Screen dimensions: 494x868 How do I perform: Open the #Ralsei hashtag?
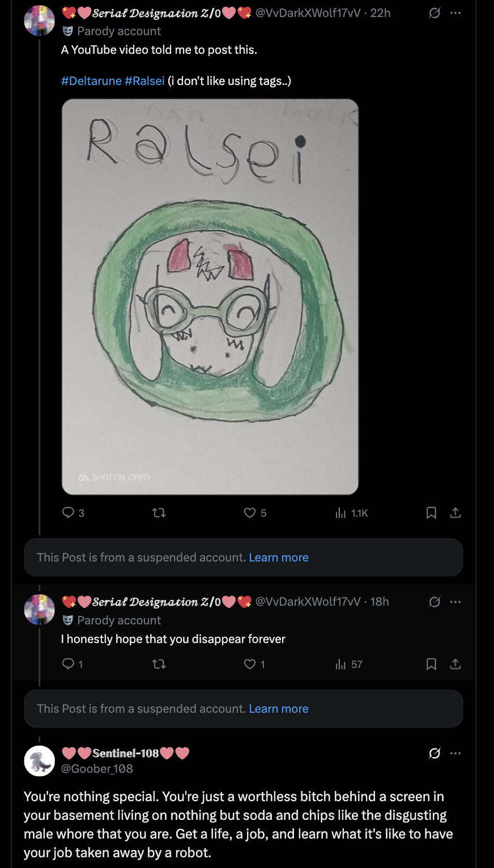(x=144, y=81)
